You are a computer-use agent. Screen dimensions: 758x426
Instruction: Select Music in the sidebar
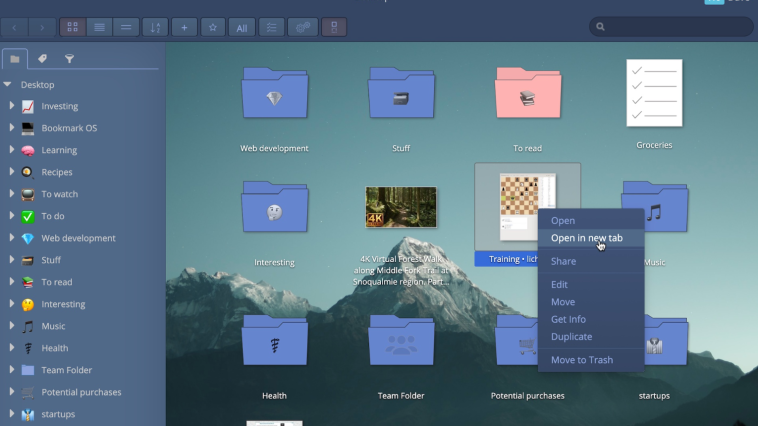[x=53, y=326]
